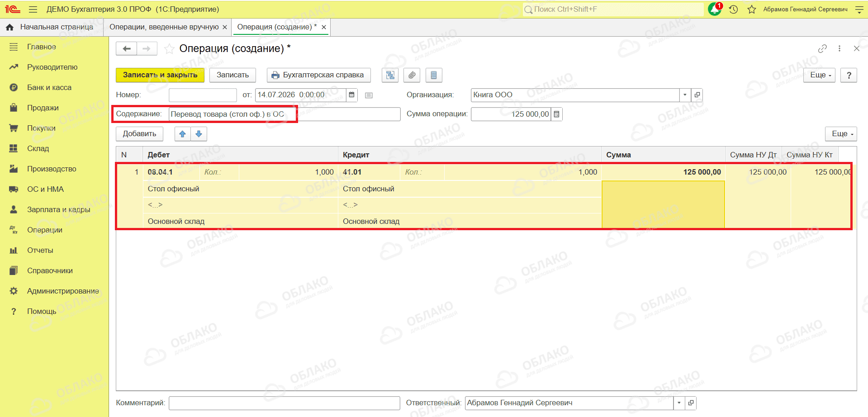Viewport: 868px width, 417px height.
Task: Switch to Начальная страница tab
Action: pos(52,27)
